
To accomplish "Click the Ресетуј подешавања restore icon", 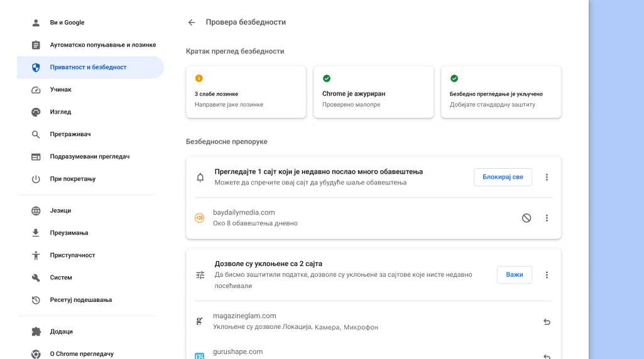I will (x=36, y=300).
